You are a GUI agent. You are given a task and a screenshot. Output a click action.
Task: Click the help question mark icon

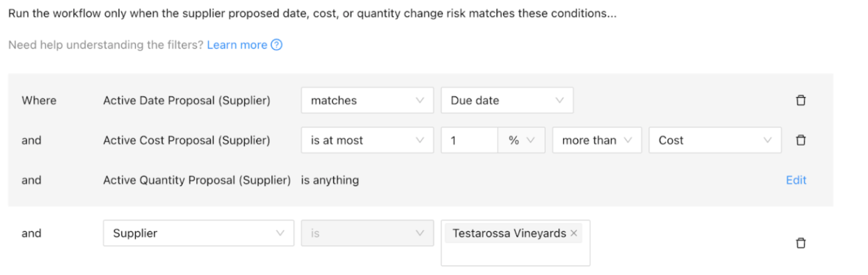tap(276, 45)
